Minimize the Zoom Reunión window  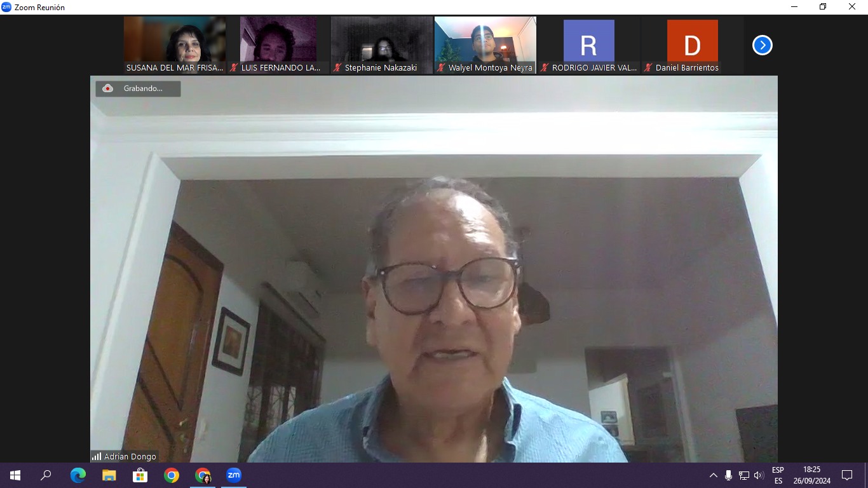click(x=794, y=7)
